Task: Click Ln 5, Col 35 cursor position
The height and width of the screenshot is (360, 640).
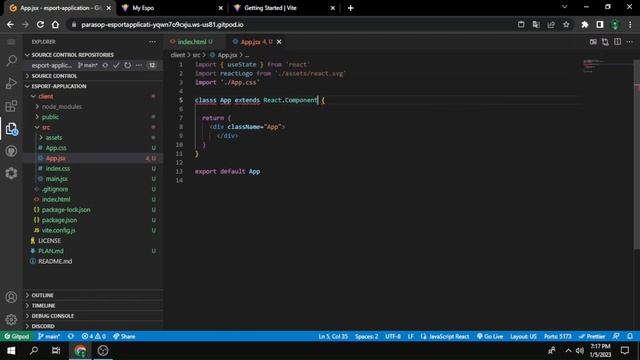Action: point(333,336)
